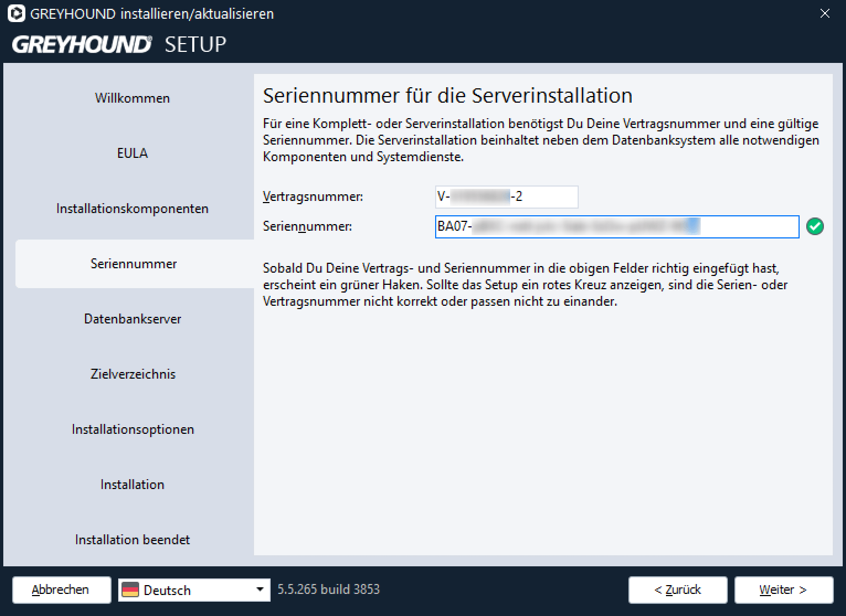This screenshot has width=846, height=616.
Task: Click the GREYHOUND SETUP logo
Action: 119,44
